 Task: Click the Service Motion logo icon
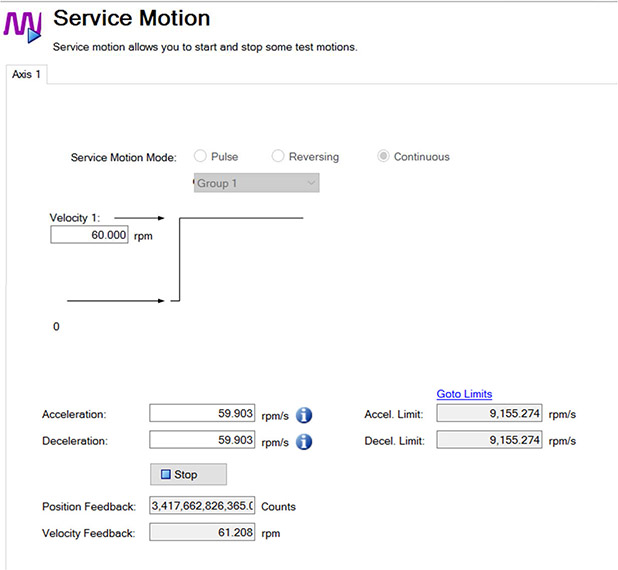point(22,27)
